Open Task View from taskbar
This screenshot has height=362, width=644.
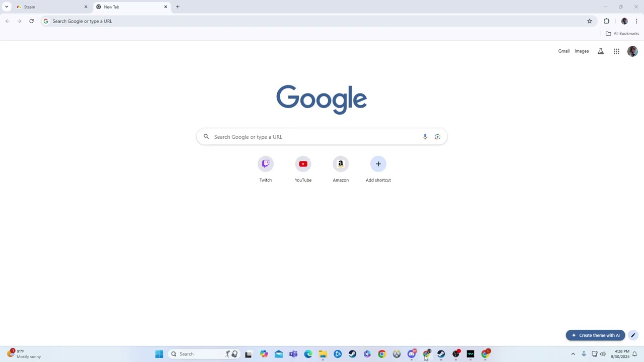249,354
